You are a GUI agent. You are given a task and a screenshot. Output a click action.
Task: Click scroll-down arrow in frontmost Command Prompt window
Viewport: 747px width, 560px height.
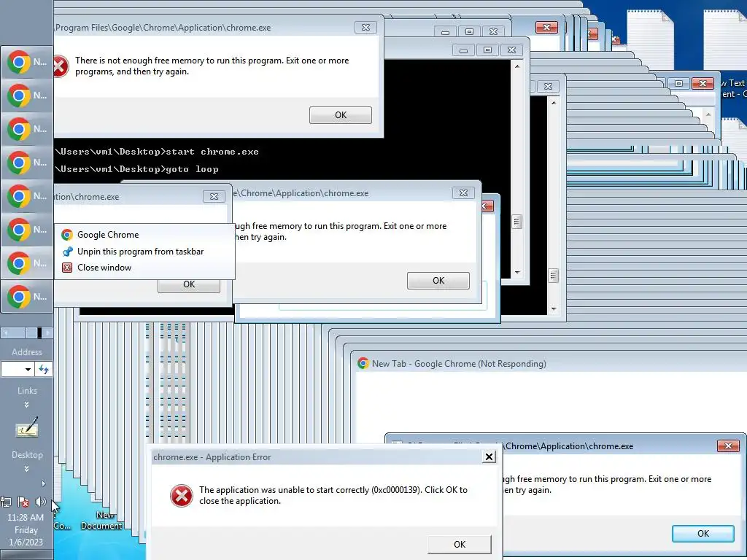[x=517, y=273]
